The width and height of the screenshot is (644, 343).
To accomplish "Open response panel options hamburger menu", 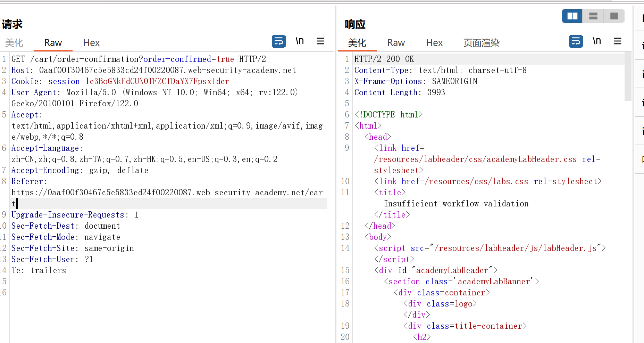I will coord(618,41).
